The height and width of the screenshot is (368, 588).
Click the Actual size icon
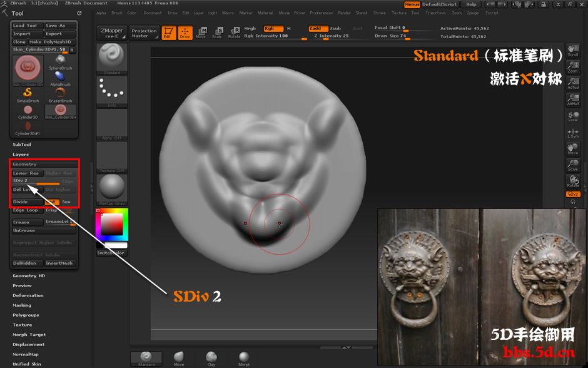(x=573, y=83)
